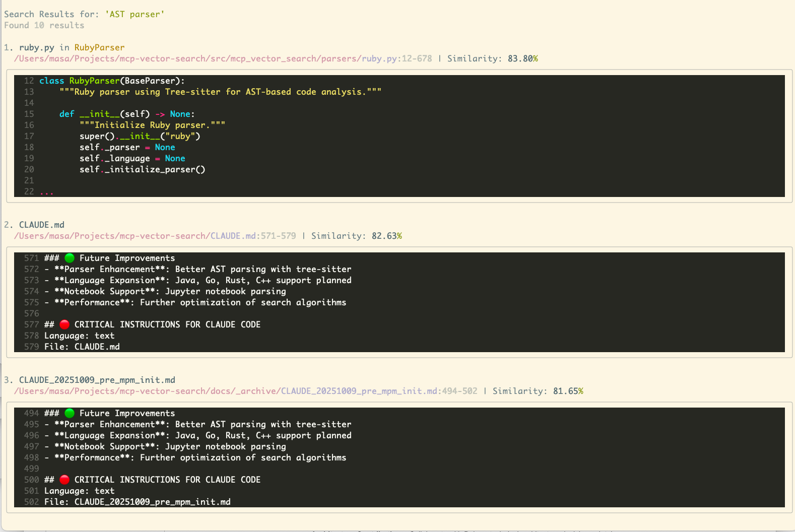The width and height of the screenshot is (795, 532).
Task: Click code line 'class RubyParser(BaseParser):'
Action: [112, 81]
